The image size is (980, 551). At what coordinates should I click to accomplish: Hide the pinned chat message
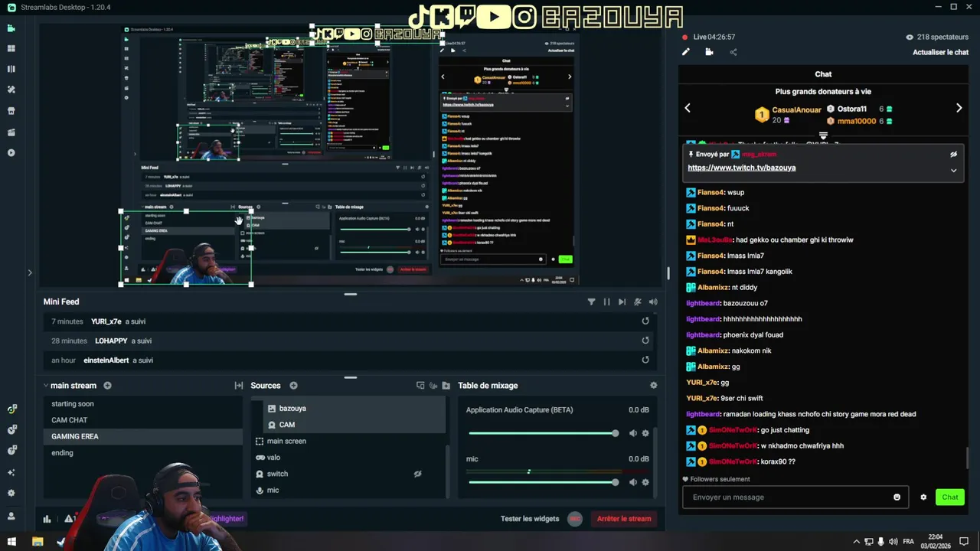coord(953,154)
